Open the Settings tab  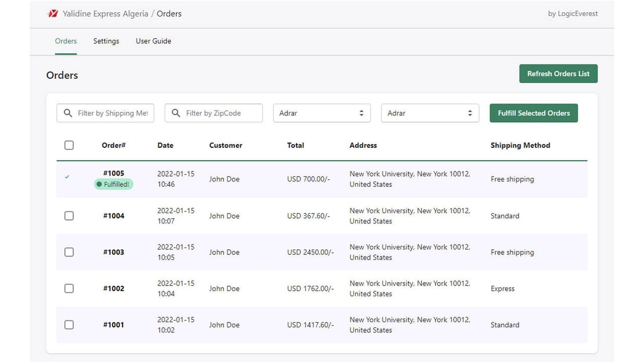click(106, 41)
